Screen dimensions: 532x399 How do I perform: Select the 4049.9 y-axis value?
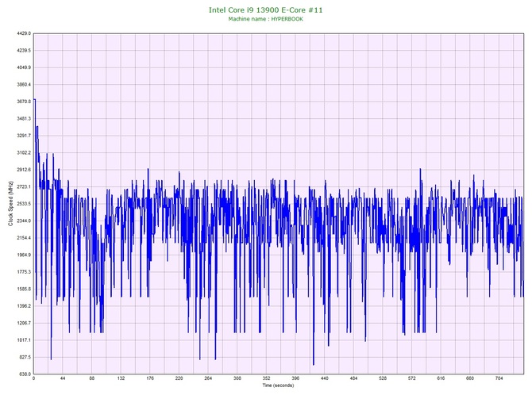tap(24, 67)
